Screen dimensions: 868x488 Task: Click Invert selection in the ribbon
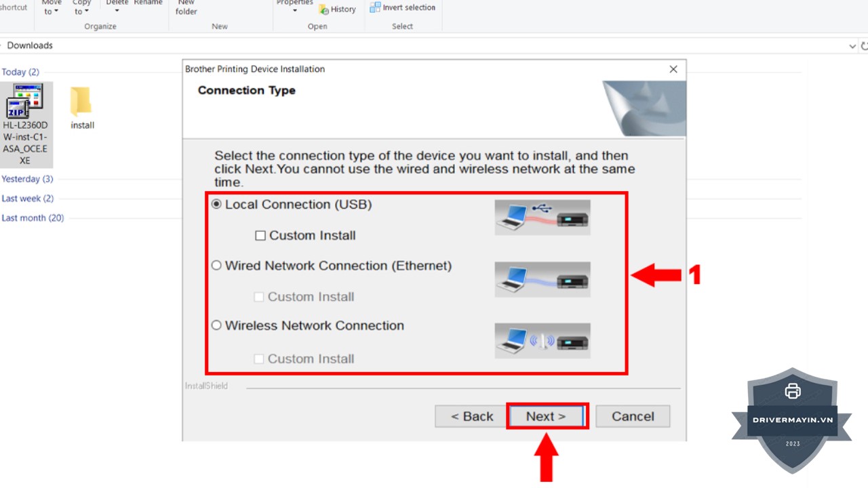[403, 7]
